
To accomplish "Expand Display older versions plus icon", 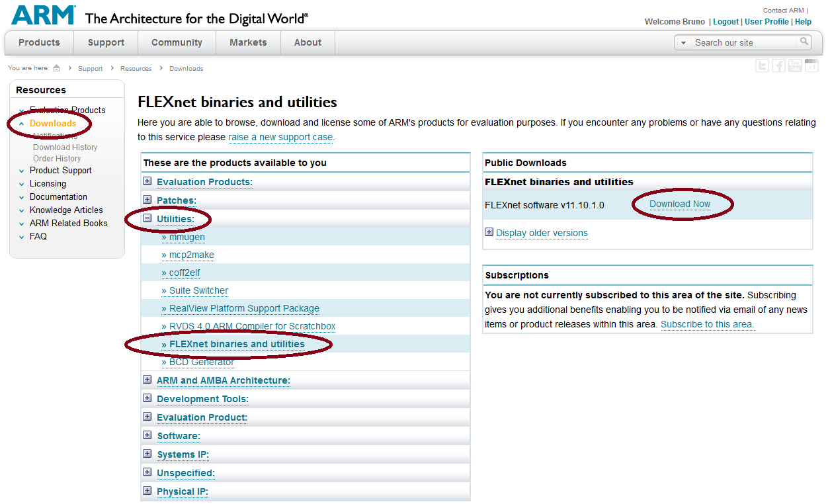I will [x=489, y=232].
